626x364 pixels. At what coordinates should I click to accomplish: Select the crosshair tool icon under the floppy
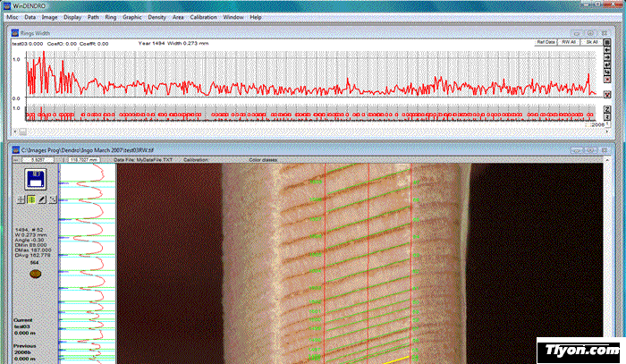click(x=21, y=199)
